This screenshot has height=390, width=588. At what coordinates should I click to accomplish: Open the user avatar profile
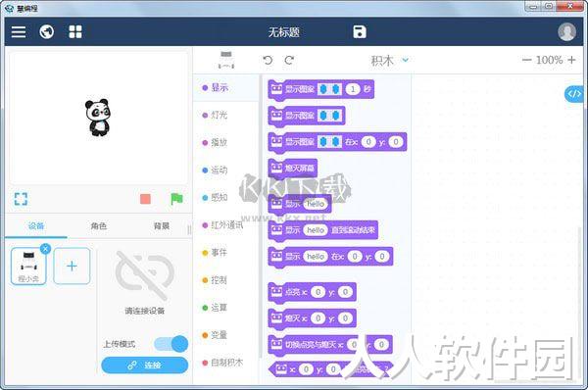point(566,32)
